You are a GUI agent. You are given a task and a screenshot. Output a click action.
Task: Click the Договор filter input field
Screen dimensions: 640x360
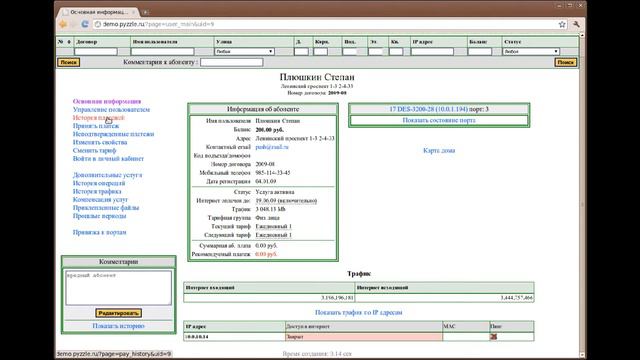tap(96, 51)
